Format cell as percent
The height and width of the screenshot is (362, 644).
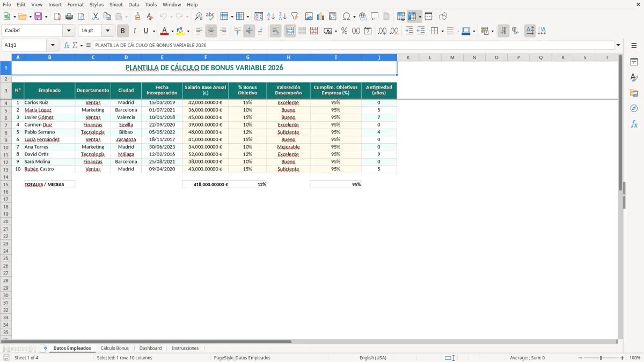point(345,31)
